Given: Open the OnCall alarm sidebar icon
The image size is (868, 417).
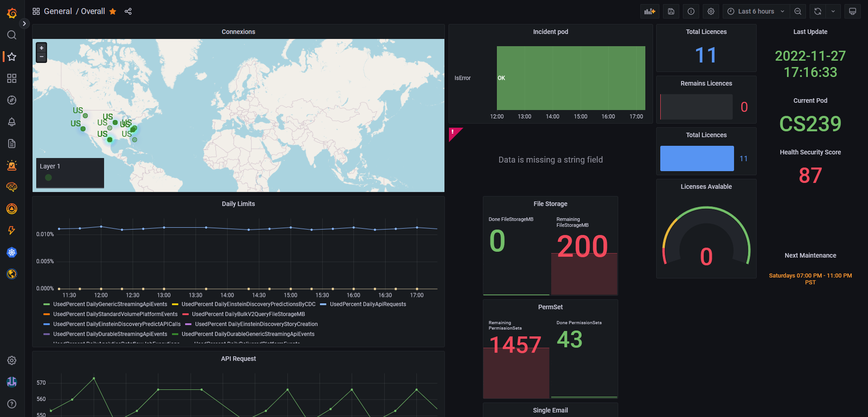Looking at the screenshot, I should (12, 165).
